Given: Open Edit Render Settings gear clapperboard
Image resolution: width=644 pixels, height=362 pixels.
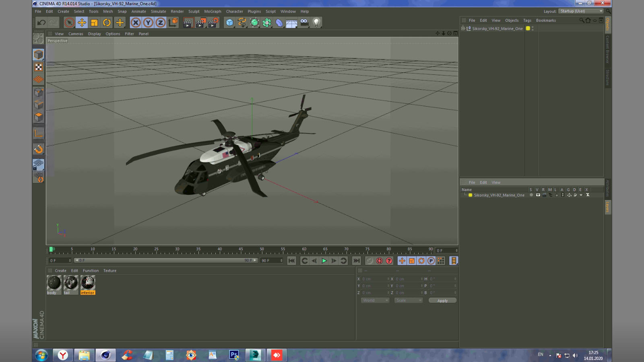Looking at the screenshot, I should 213,23.
